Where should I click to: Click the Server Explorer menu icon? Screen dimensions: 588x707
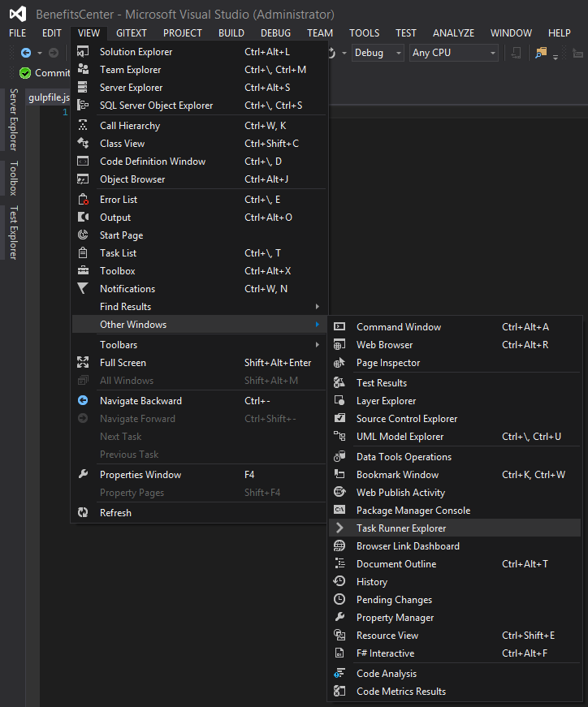click(x=83, y=87)
